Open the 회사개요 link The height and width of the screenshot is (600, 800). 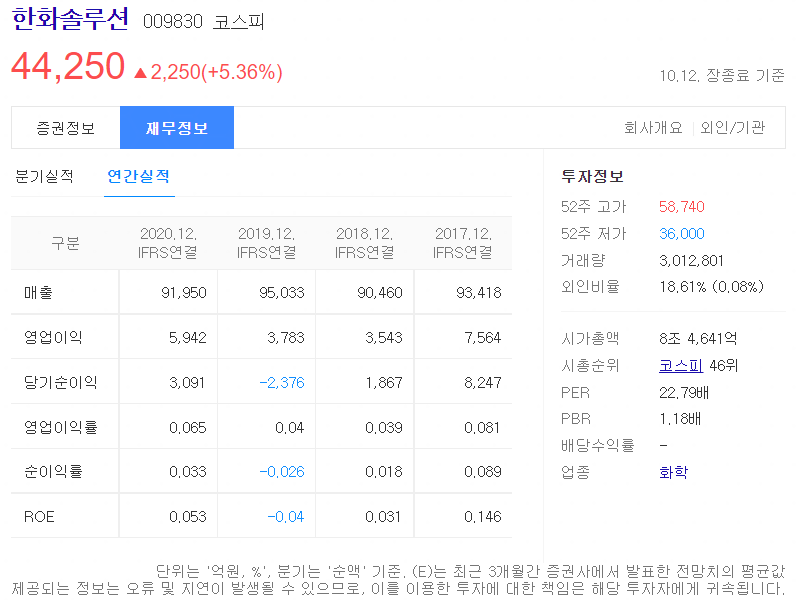[653, 128]
